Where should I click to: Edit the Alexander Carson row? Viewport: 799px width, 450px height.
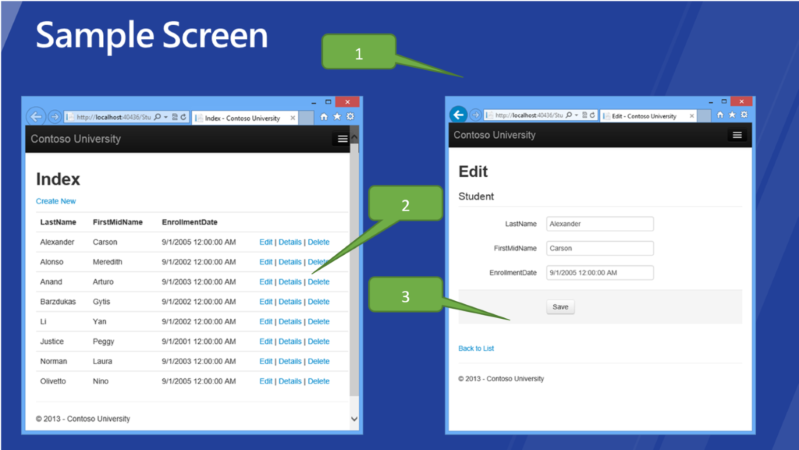tap(265, 242)
